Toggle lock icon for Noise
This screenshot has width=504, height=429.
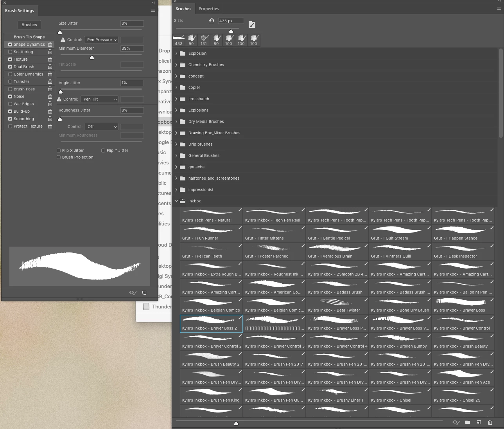point(50,96)
